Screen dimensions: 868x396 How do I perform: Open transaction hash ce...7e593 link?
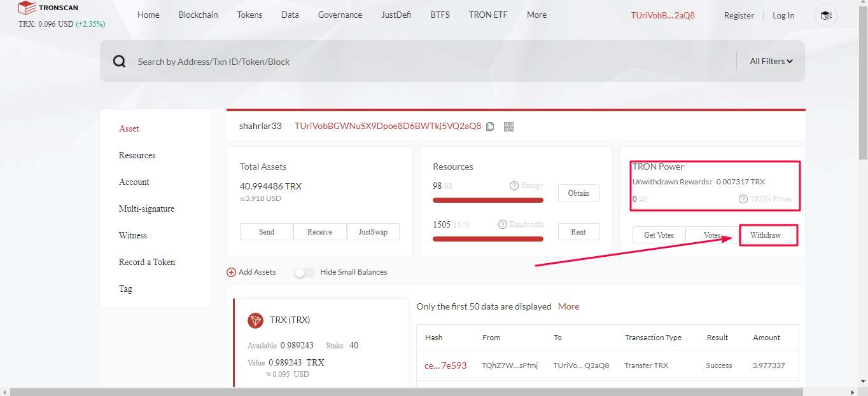tap(445, 365)
